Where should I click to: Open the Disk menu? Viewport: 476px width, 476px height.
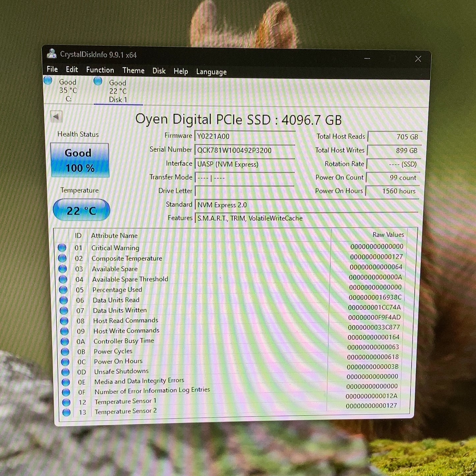(159, 71)
